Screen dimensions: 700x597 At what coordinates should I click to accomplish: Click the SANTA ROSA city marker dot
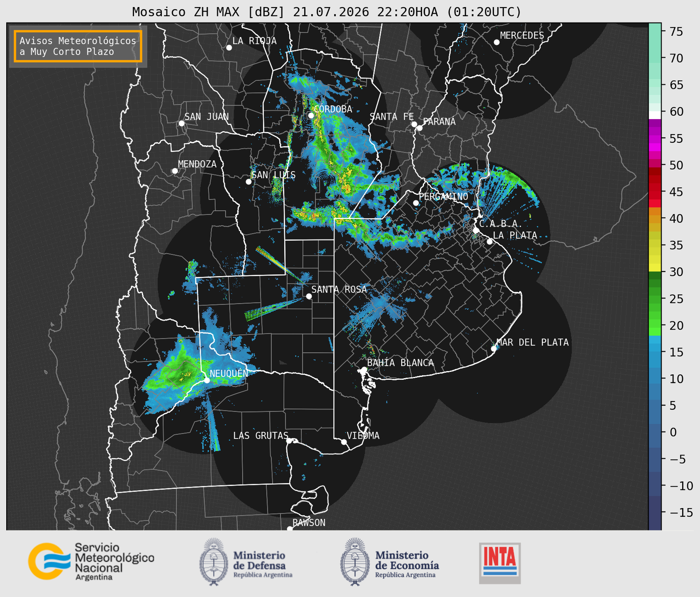309,296
